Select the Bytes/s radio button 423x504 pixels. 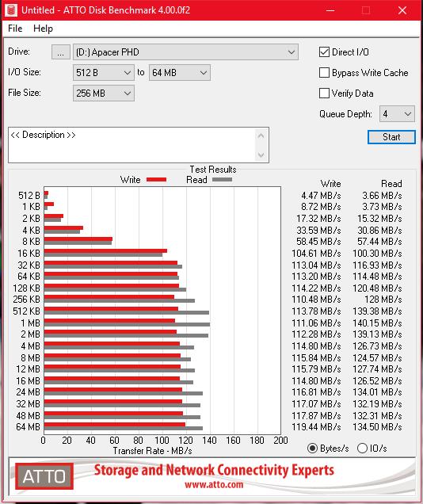click(313, 448)
